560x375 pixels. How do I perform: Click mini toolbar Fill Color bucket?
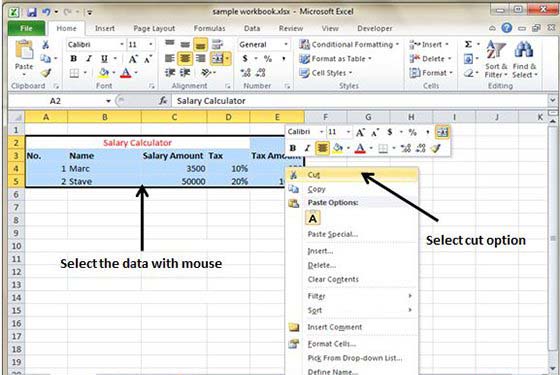[338, 148]
